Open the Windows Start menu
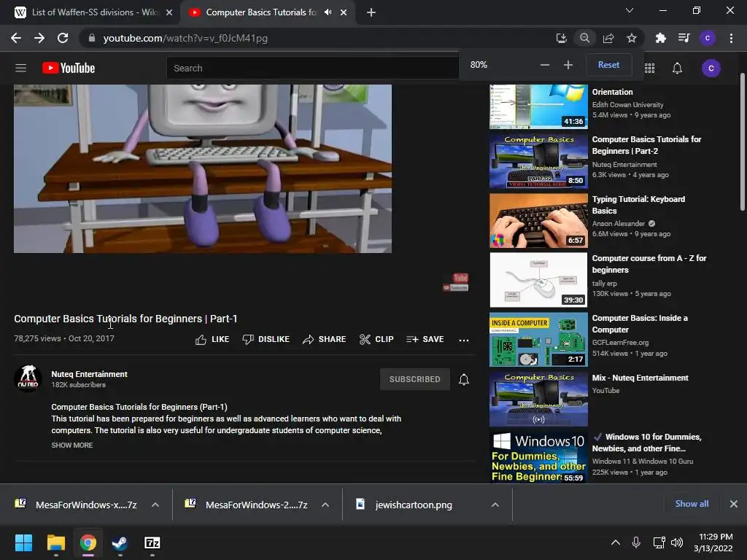747x560 pixels. (23, 542)
